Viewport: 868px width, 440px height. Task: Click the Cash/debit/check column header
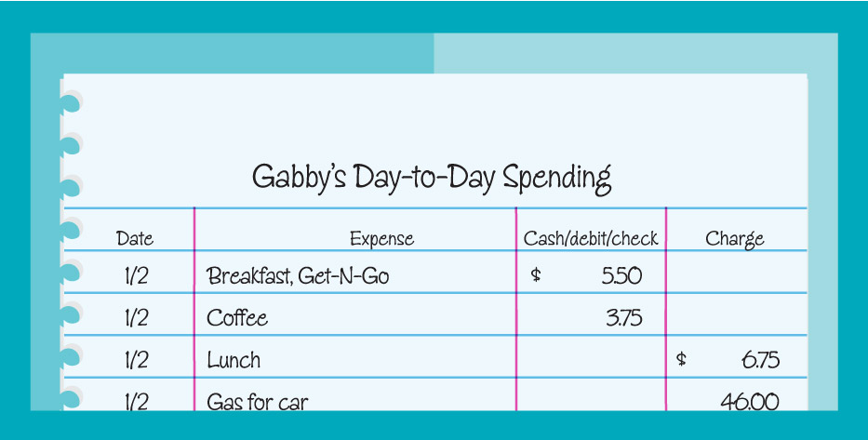591,238
